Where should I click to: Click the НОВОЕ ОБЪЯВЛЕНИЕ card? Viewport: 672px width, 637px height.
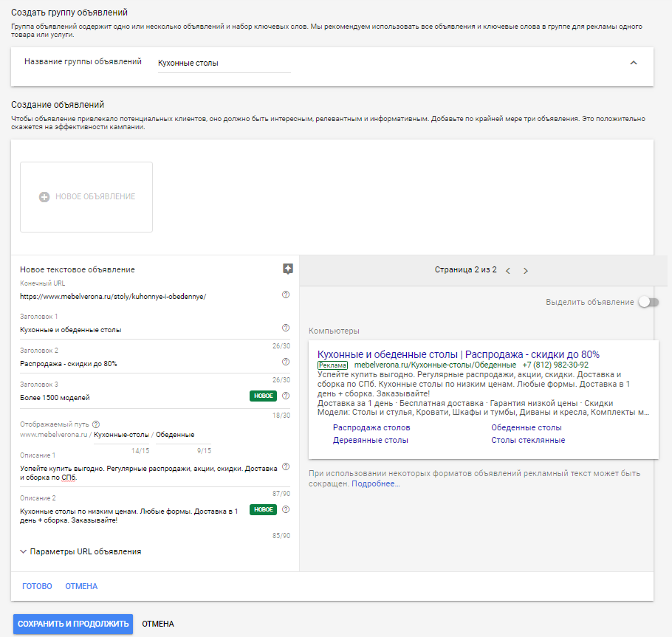point(86,197)
